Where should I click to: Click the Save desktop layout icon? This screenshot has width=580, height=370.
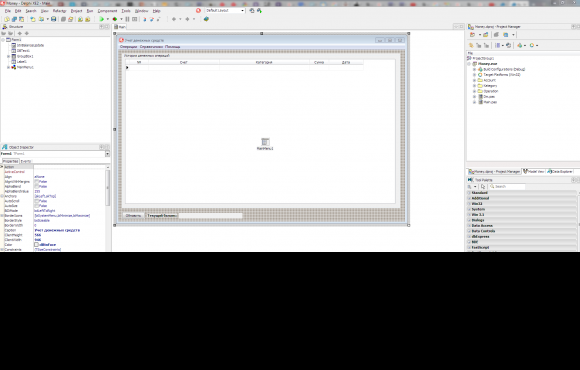point(252,11)
